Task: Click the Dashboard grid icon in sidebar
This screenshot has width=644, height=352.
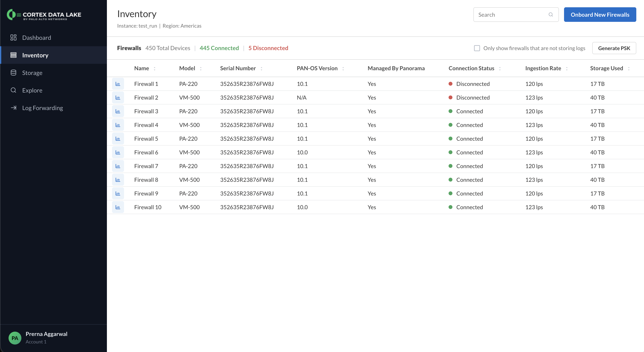Action: 13,37
